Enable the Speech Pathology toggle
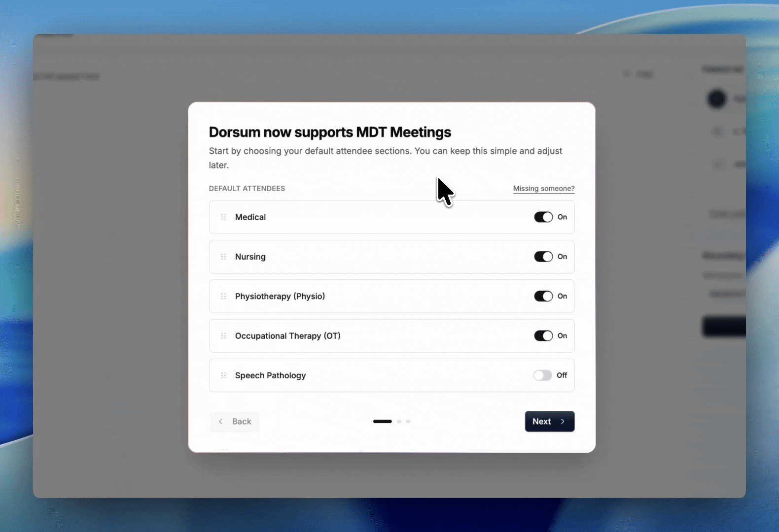The height and width of the screenshot is (532, 779). pyautogui.click(x=543, y=375)
